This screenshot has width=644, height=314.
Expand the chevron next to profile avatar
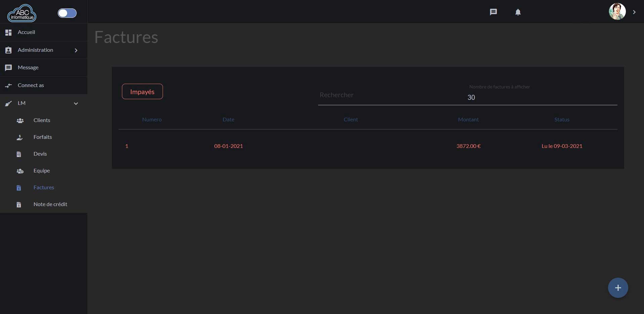pyautogui.click(x=634, y=12)
